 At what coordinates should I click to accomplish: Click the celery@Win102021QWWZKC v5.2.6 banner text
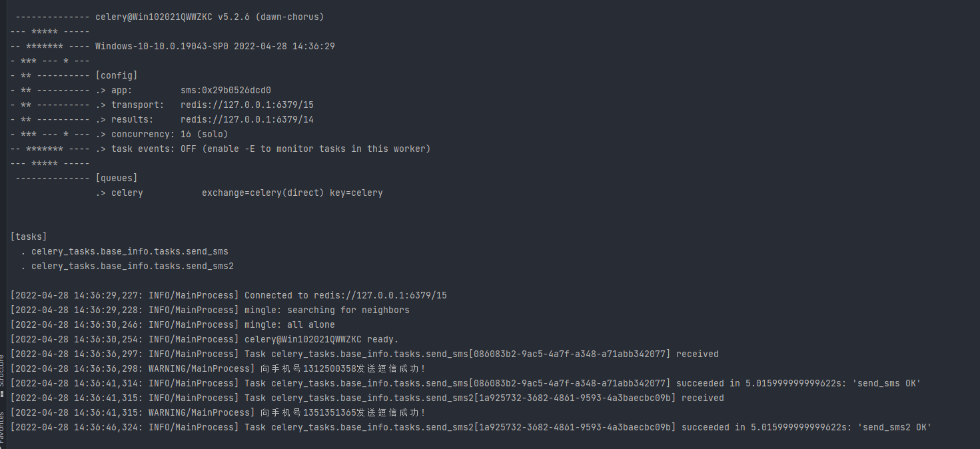click(209, 17)
